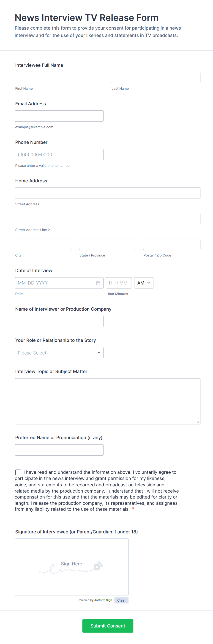Click the HH:MM hour minutes field
213x644 pixels.
(119, 283)
